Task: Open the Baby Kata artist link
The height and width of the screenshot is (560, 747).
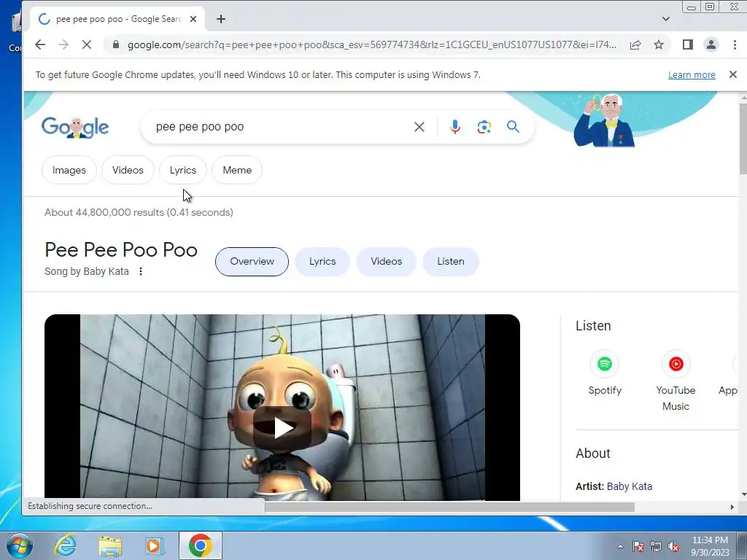Action: point(630,486)
